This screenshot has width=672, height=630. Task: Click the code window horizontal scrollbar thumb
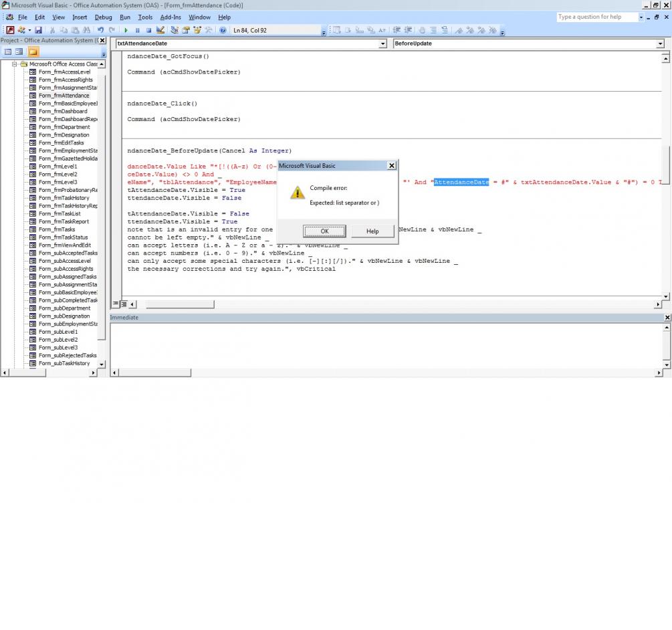180,304
